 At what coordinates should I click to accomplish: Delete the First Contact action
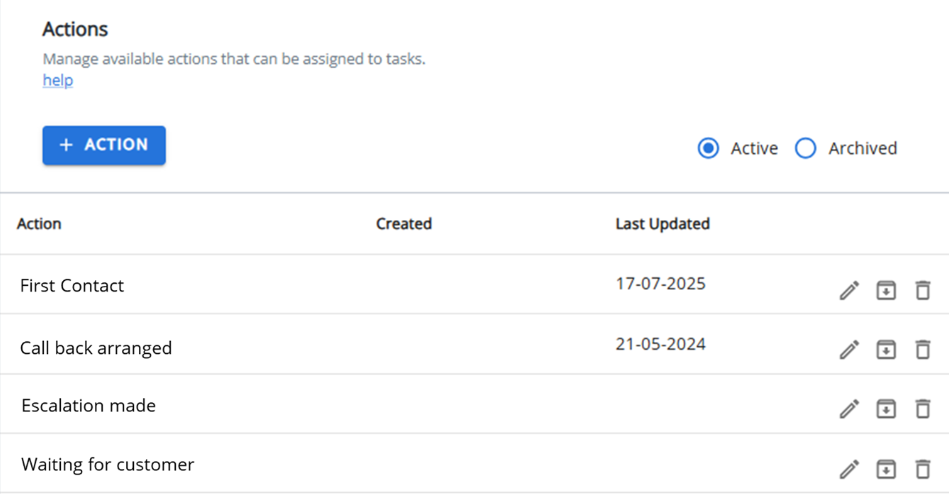pos(922,291)
